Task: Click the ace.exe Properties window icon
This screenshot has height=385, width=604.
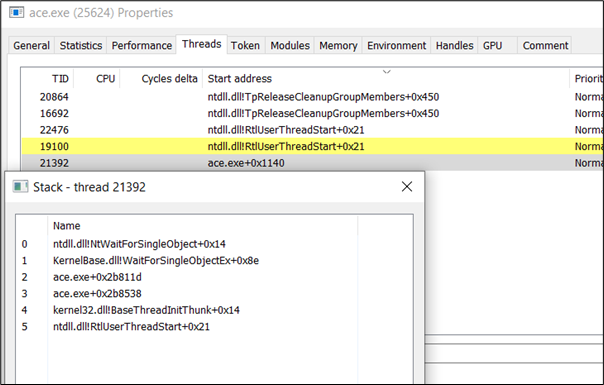Action: (17, 12)
